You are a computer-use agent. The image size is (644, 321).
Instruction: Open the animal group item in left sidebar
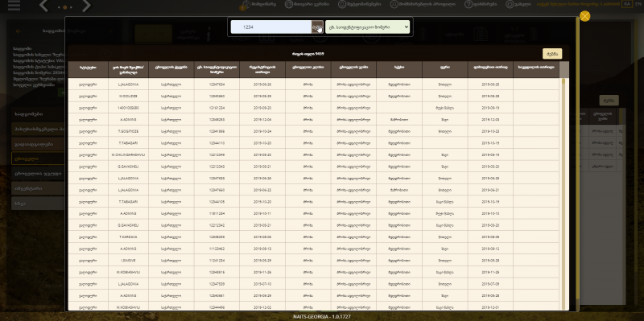pos(38,174)
